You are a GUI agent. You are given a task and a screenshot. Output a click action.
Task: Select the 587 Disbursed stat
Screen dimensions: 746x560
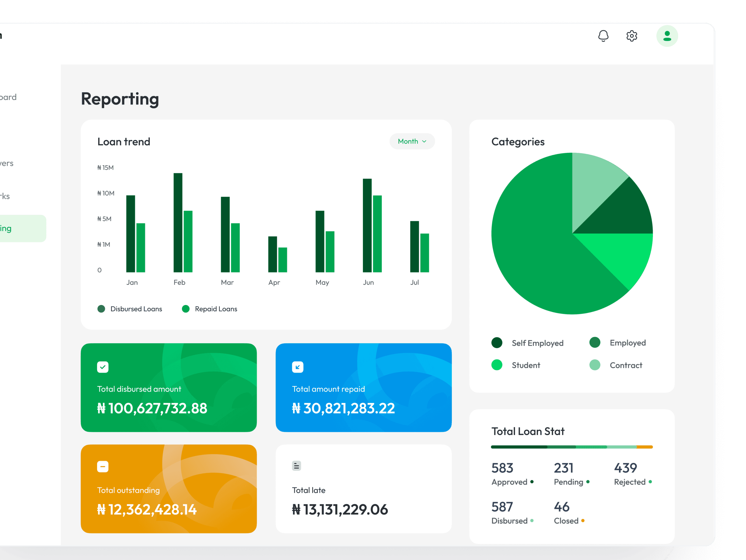coord(512,512)
